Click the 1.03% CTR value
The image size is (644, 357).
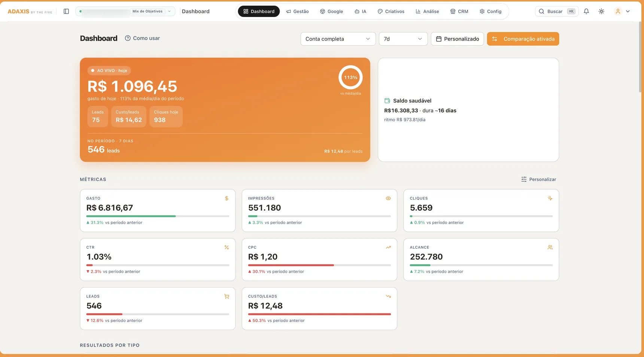99,257
